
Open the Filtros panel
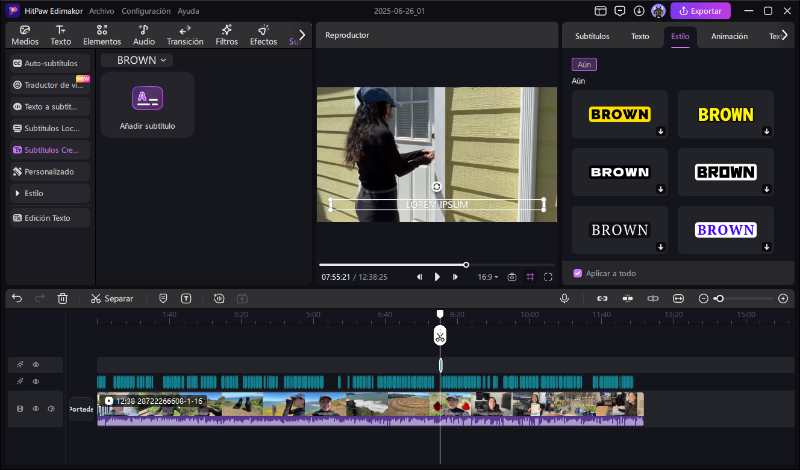(x=227, y=35)
